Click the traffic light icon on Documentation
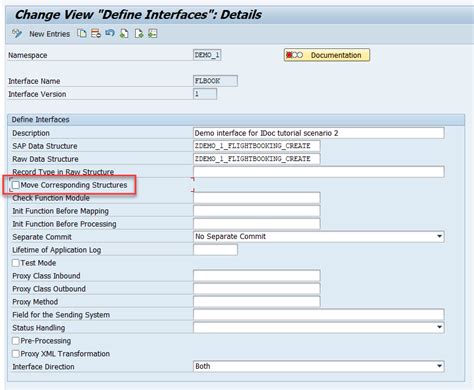Image resolution: width=474 pixels, height=390 pixels. (x=294, y=55)
